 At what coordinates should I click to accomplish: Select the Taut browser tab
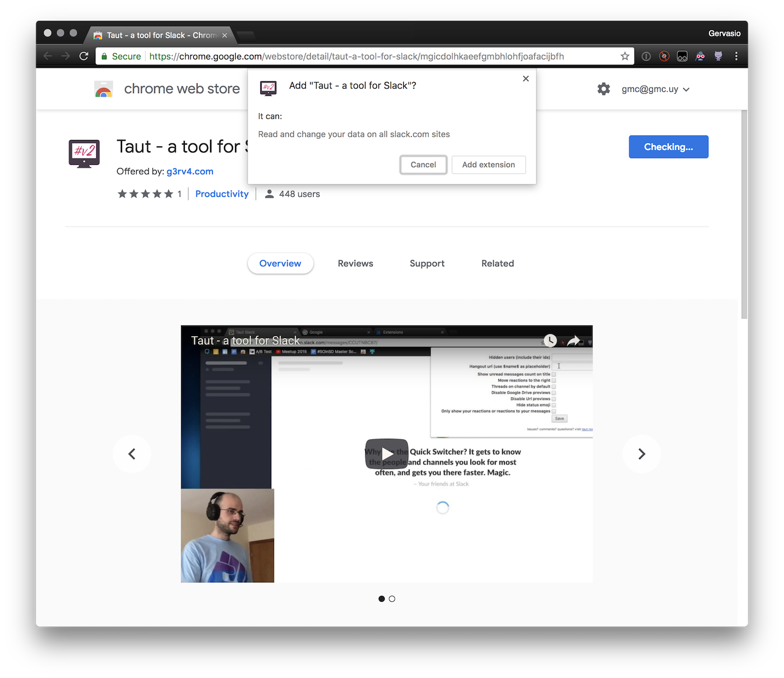160,35
